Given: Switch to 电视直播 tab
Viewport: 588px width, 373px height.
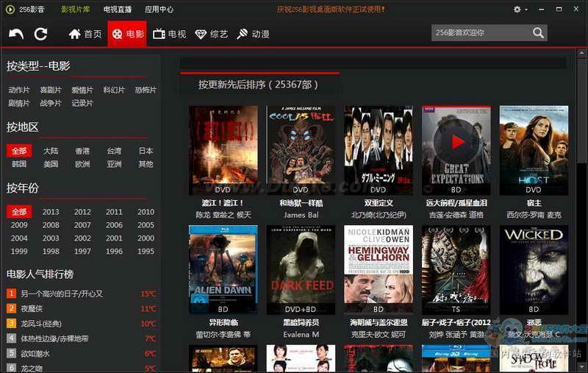Looking at the screenshot, I should coord(118,10).
